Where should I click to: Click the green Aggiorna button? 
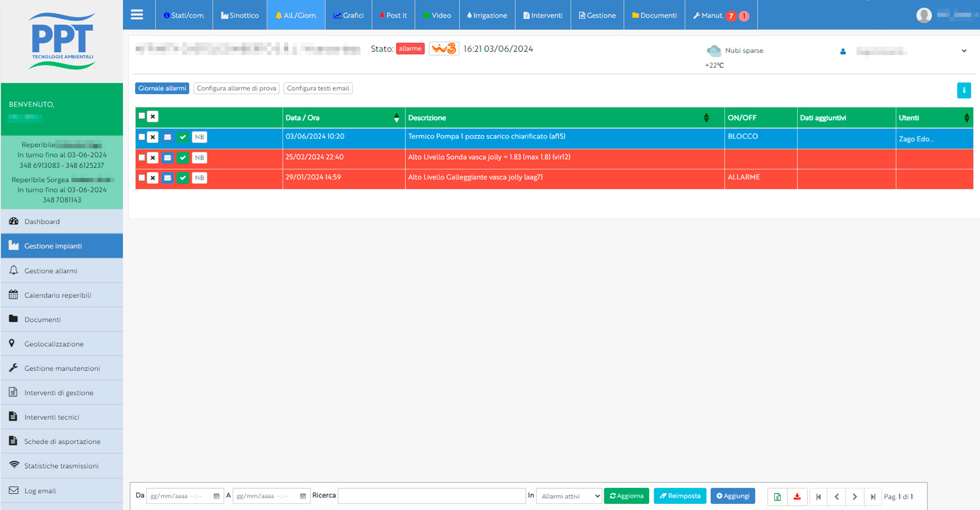click(626, 496)
